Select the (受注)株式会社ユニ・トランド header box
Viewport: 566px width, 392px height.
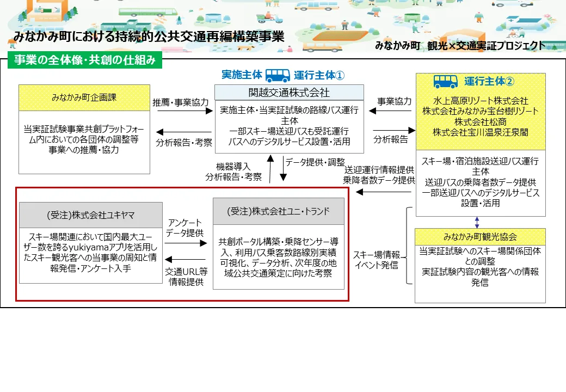coord(279,211)
